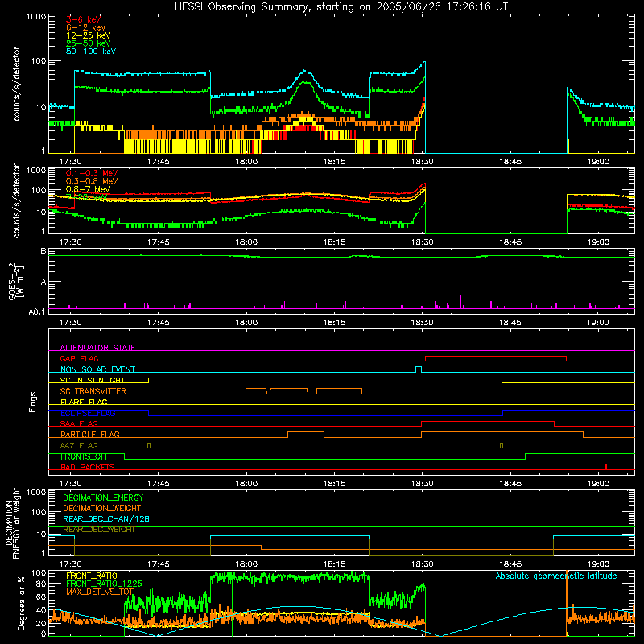Click the FRONT_RATIO_1225 legend label
The image size is (644, 644).
104,584
